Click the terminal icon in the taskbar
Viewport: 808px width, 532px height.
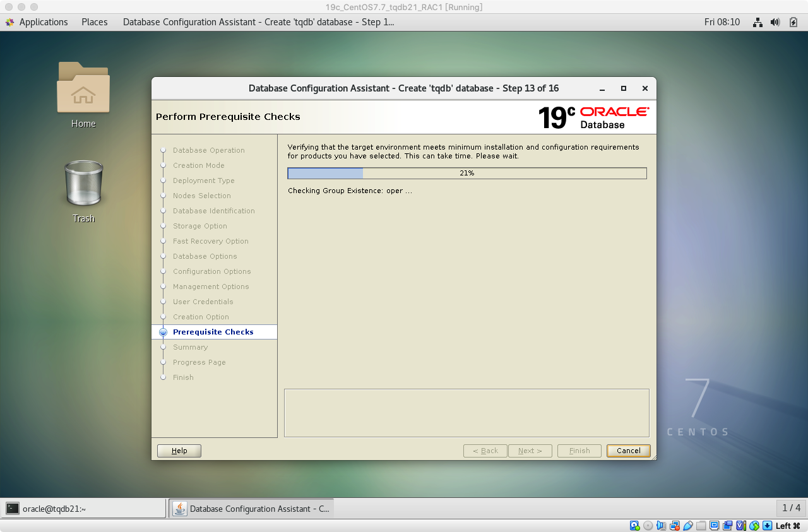coord(13,509)
